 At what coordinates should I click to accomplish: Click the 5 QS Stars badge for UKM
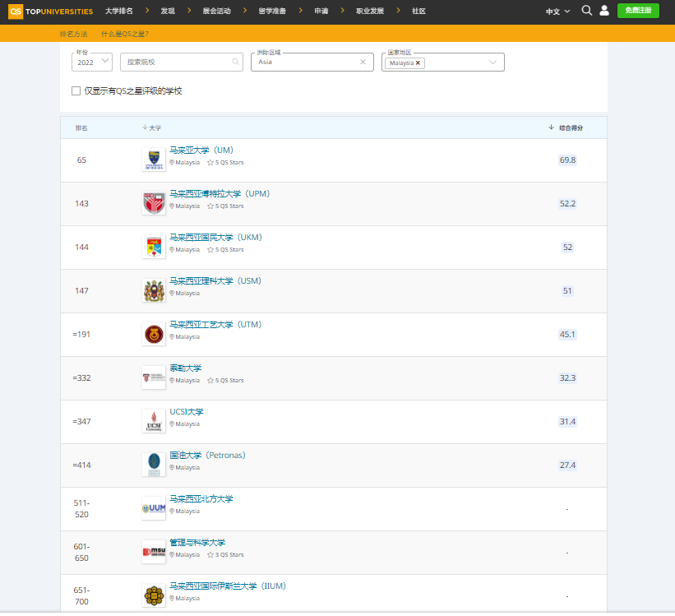click(x=225, y=249)
